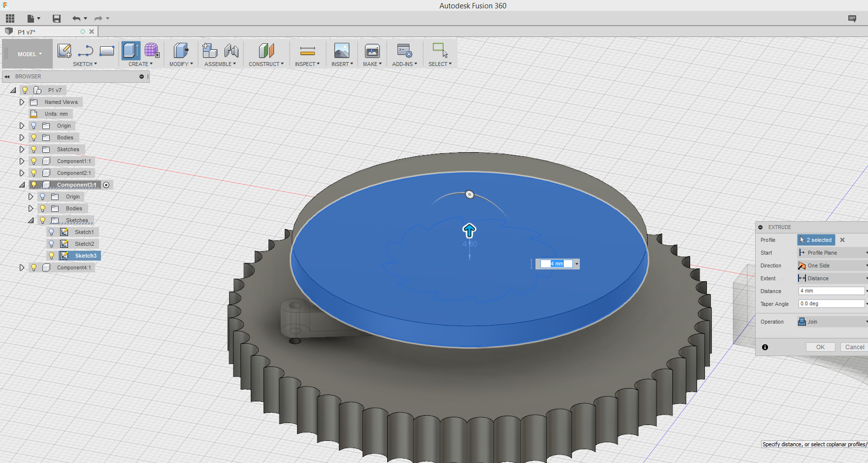Open the MODIFY dropdown menu

tap(181, 64)
